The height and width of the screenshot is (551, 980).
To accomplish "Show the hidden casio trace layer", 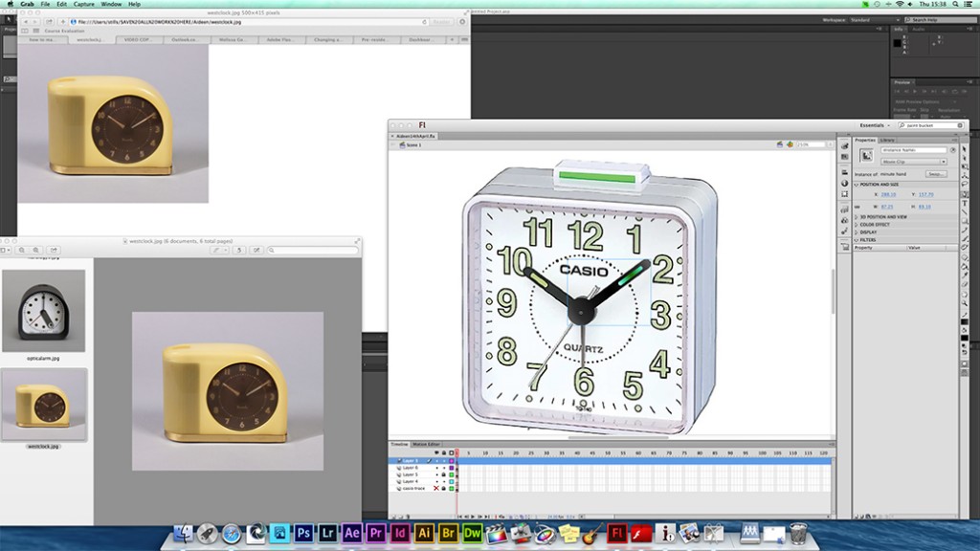I will pyautogui.click(x=436, y=489).
